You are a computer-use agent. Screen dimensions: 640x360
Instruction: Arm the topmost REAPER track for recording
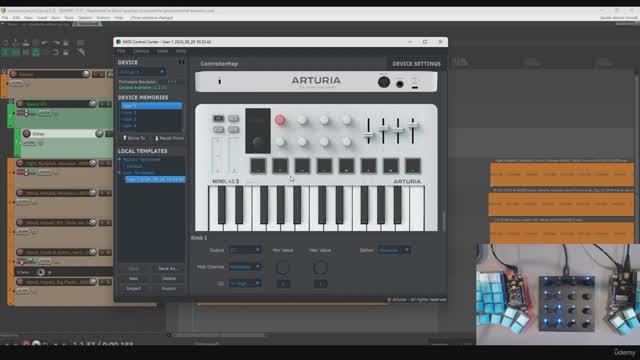[x=13, y=74]
